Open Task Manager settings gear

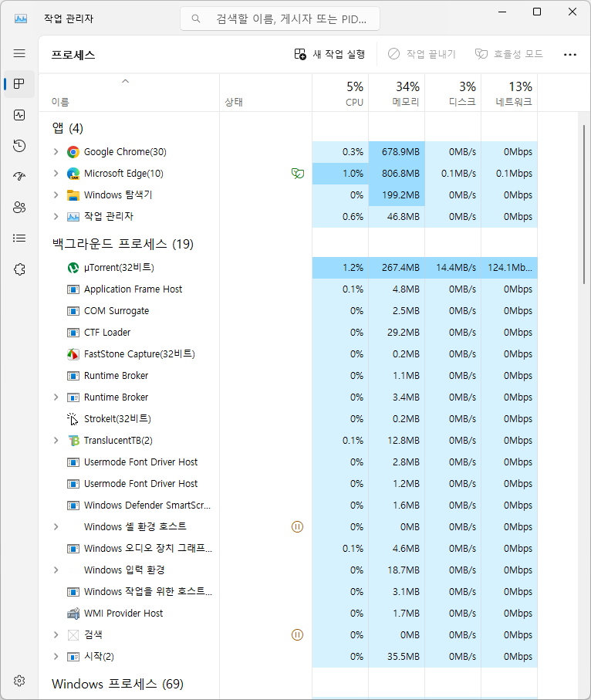[19, 681]
